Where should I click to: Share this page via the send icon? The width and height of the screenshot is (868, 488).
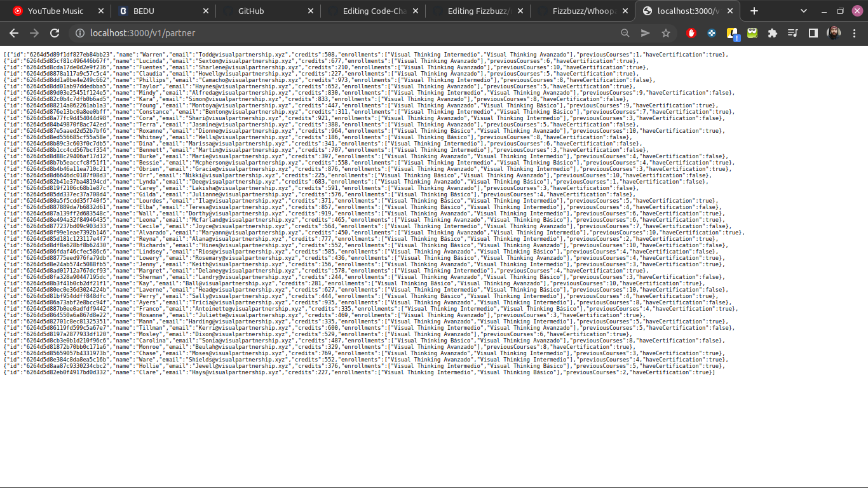pyautogui.click(x=646, y=33)
